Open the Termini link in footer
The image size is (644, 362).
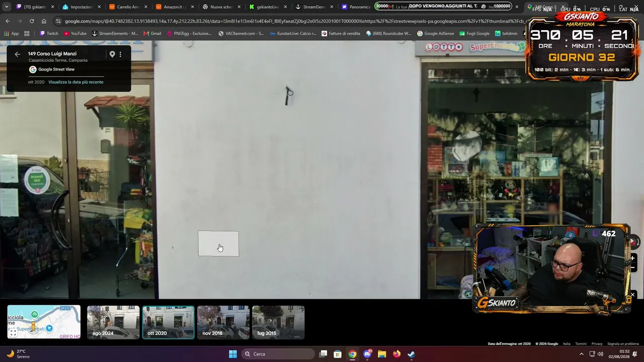(581, 344)
